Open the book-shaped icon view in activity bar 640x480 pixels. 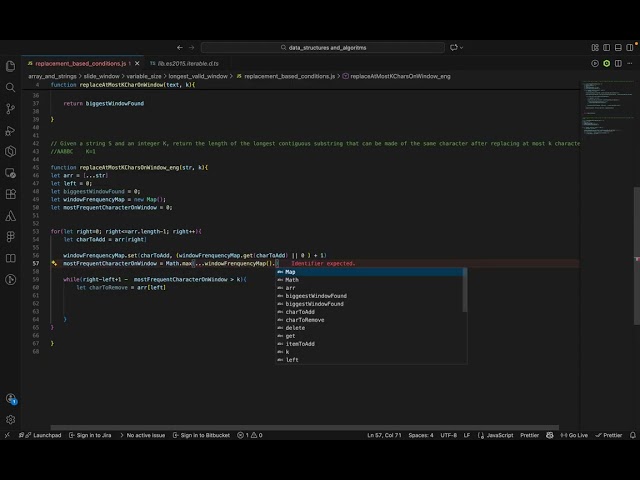pyautogui.click(x=11, y=258)
